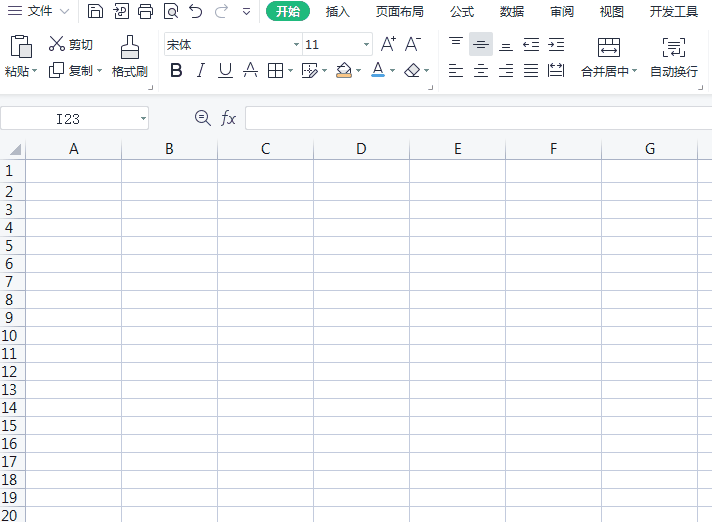Click the Undo arrow
The width and height of the screenshot is (712, 522).
click(196, 11)
